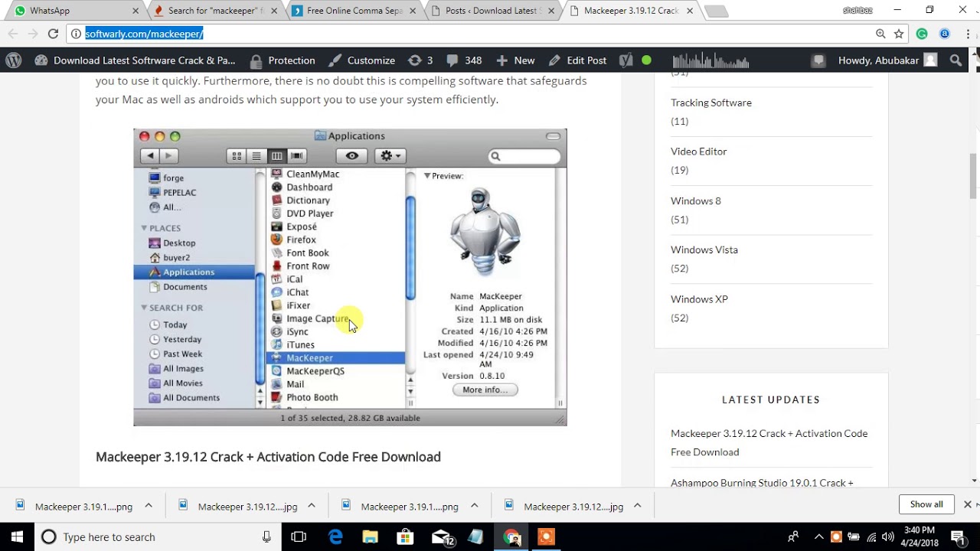This screenshot has width=980, height=551.
Task: Click the green extension icon in Chrome toolbar
Action: tap(922, 34)
